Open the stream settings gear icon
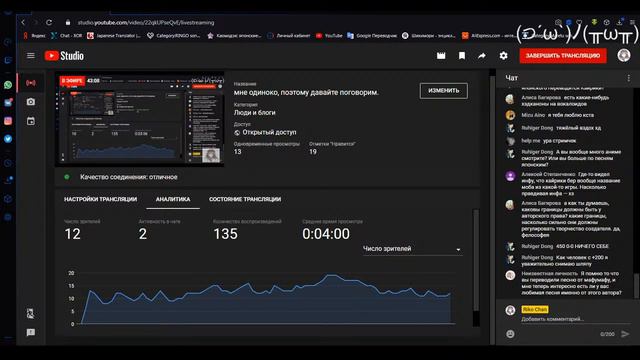Viewport: 640px width, 360px height. [x=503, y=56]
